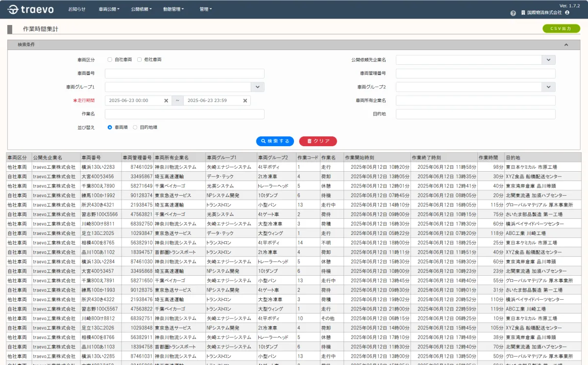Clear the 走行期間 end date with its X icon

click(245, 100)
